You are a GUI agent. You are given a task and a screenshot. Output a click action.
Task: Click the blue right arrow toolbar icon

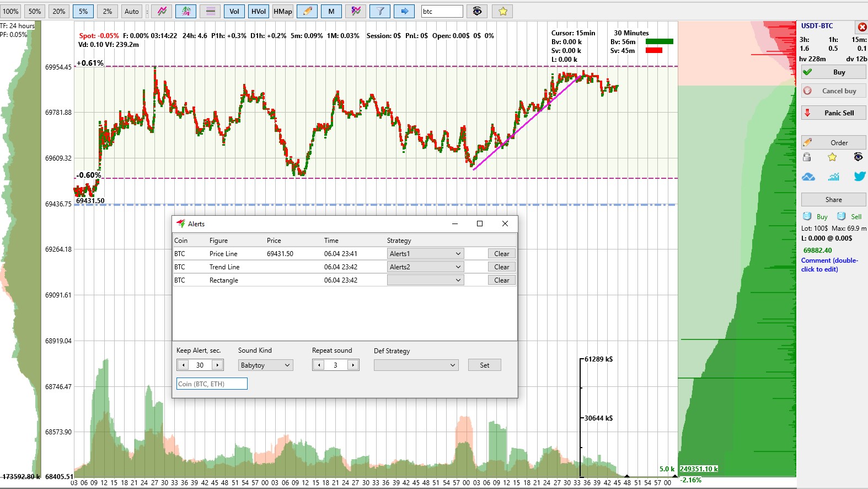404,11
